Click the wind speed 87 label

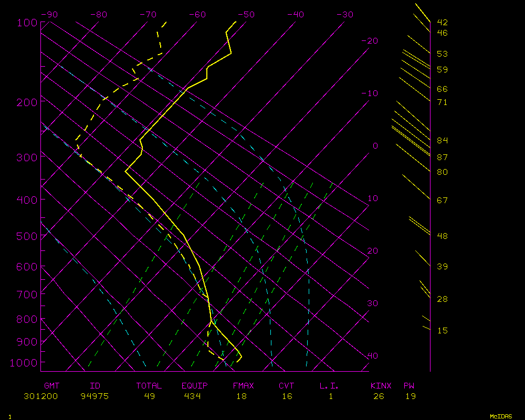pos(442,157)
